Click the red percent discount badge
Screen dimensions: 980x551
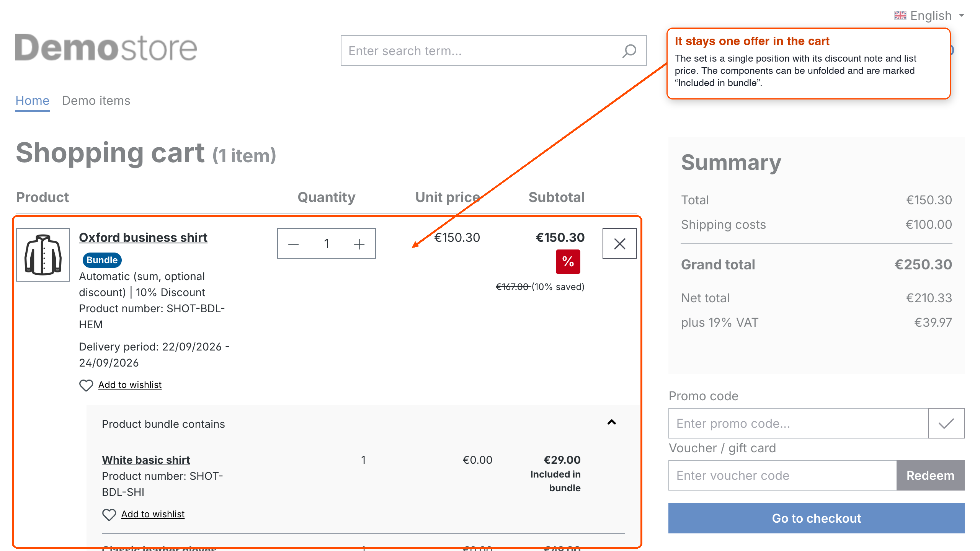[x=568, y=262]
